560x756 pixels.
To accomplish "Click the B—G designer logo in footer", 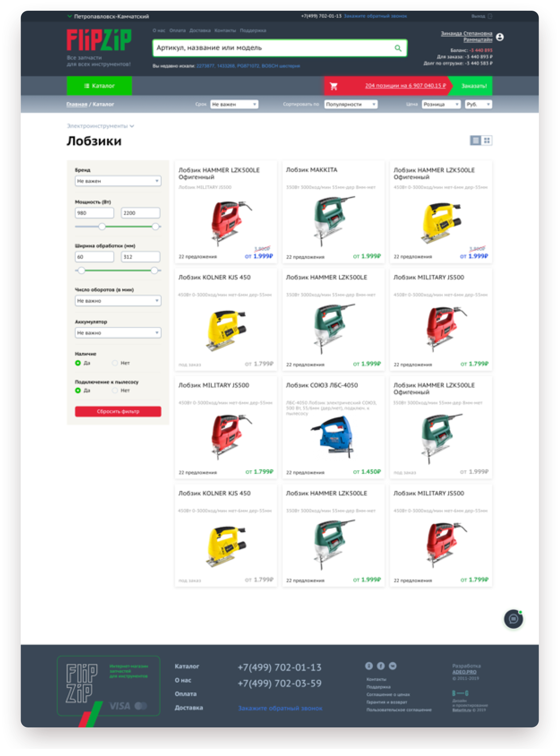I will [460, 693].
